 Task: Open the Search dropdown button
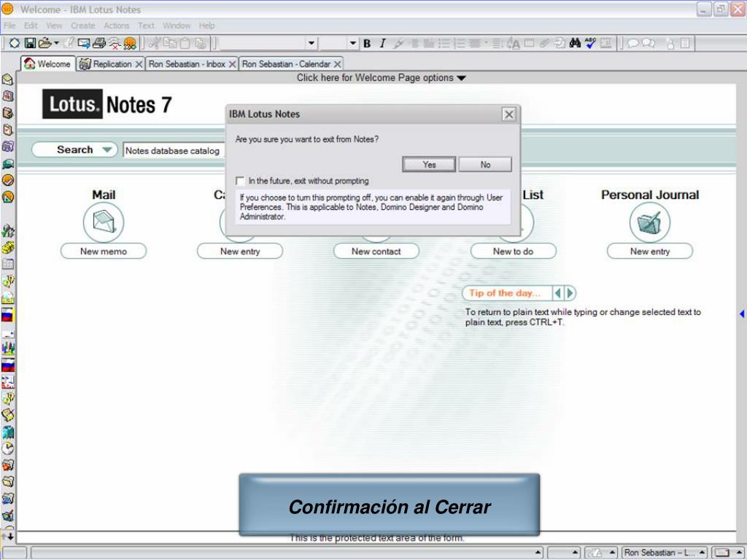[74, 149]
